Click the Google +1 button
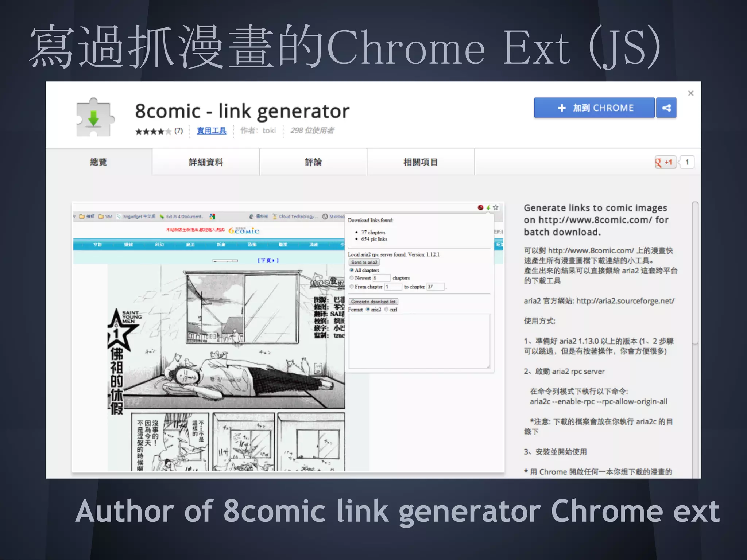Image resolution: width=747 pixels, height=560 pixels. click(665, 162)
